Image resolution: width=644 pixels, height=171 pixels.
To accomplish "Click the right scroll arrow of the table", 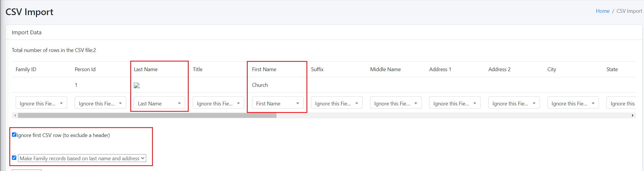I will coord(633,116).
